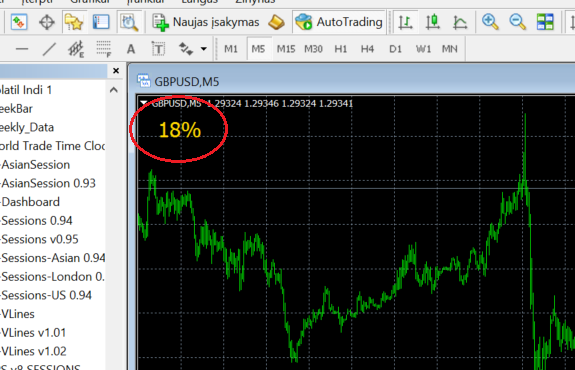The height and width of the screenshot is (370, 575).
Task: Click the navigator list scroll-up arrow
Action: point(114,90)
